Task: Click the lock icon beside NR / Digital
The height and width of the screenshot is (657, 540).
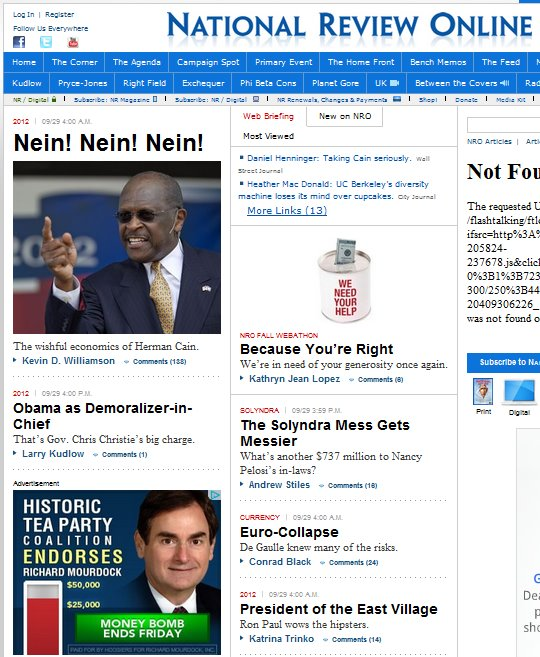Action: pos(54,99)
